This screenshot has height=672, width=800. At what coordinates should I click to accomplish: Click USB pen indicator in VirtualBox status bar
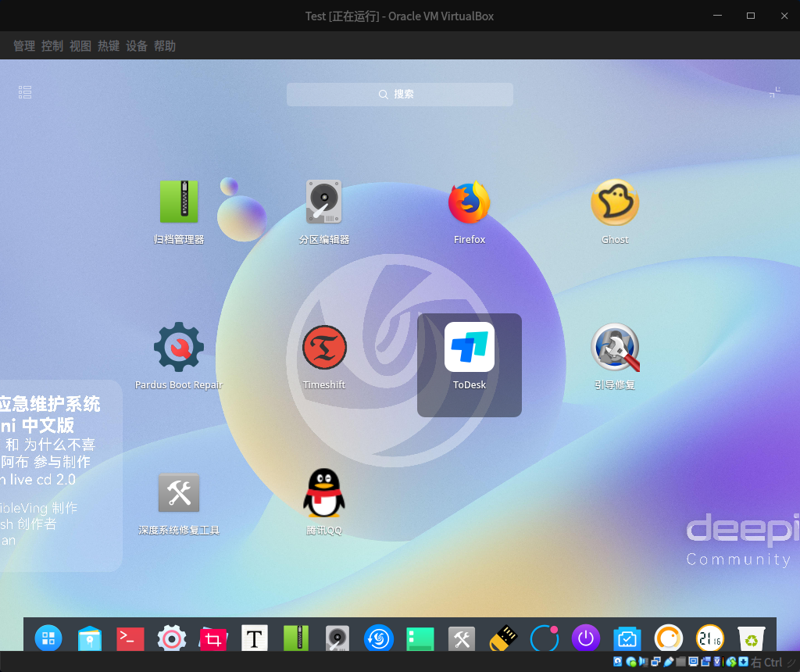click(669, 662)
